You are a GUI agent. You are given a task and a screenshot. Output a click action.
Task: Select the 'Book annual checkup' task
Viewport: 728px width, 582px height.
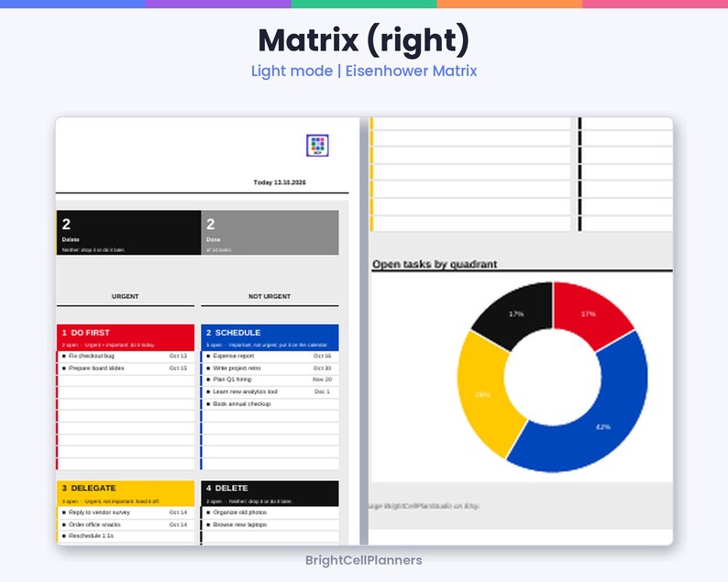[242, 404]
